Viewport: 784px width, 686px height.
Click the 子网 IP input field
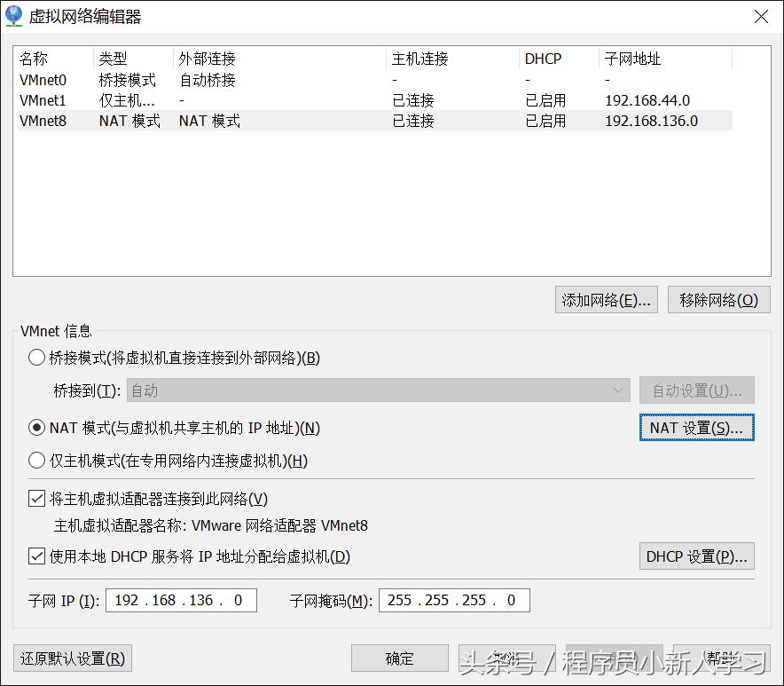pos(181,600)
